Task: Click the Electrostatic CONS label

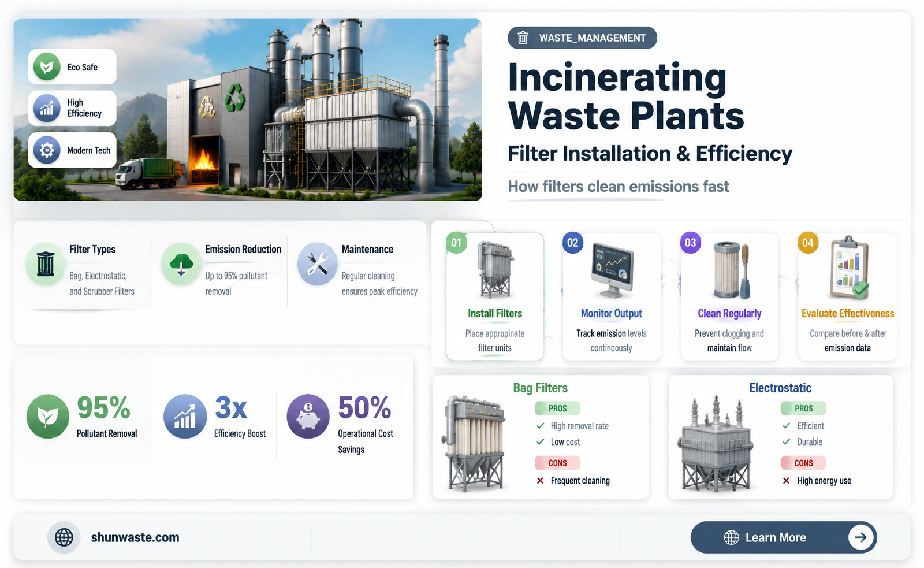Action: (x=803, y=463)
